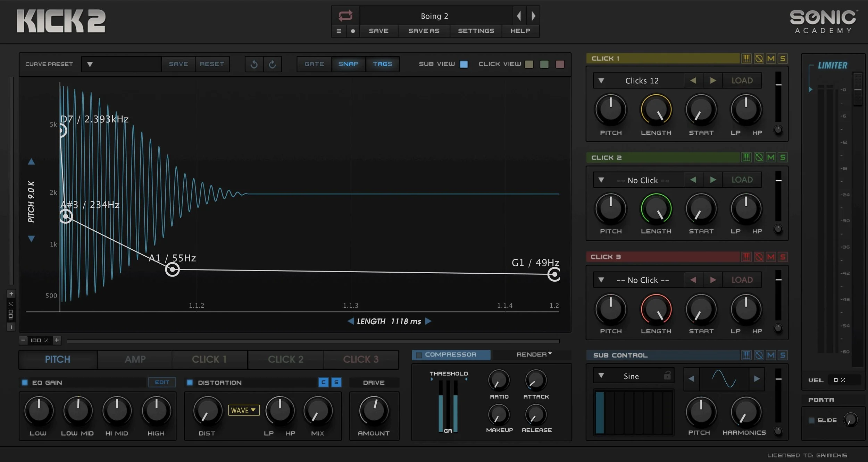868x462 pixels.
Task: Open distortion WAVE type dropdown
Action: click(x=244, y=410)
